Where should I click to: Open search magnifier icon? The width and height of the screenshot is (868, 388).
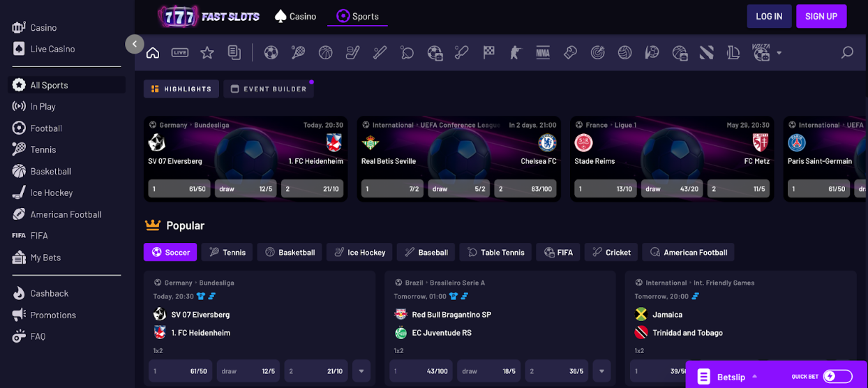847,52
